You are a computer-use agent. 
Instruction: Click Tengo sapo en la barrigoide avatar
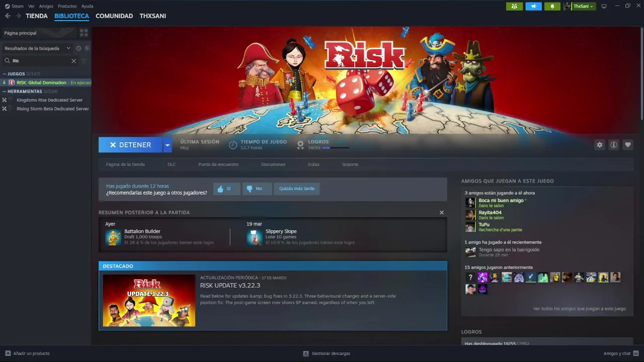coord(470,252)
